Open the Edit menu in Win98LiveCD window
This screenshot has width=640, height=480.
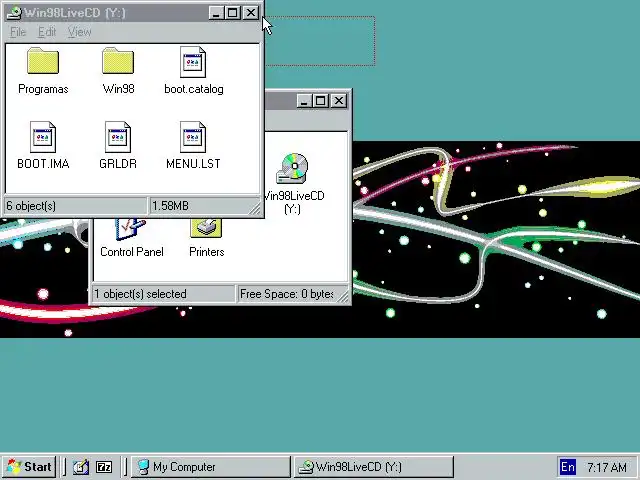click(47, 32)
